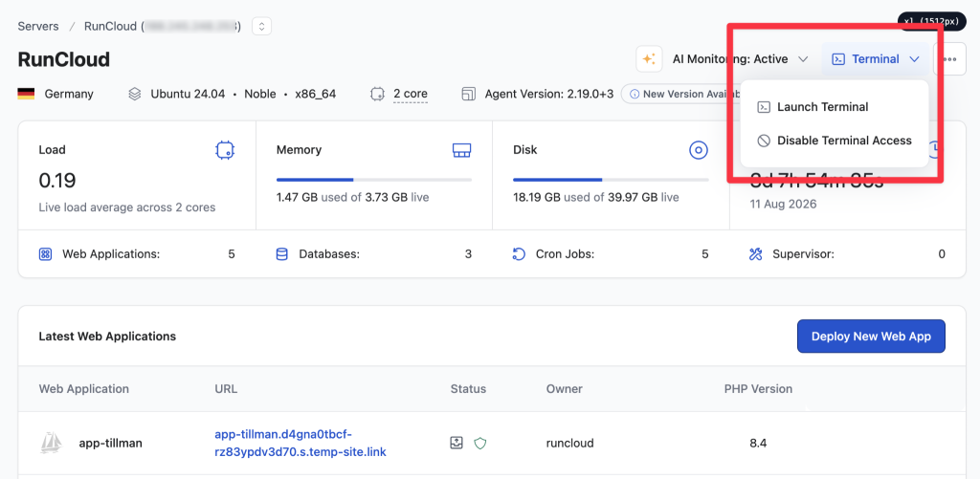Screen dimensions: 980x479
Task: Click the server switcher chevron beside RunCloud breadcrumb
Action: [x=262, y=26]
